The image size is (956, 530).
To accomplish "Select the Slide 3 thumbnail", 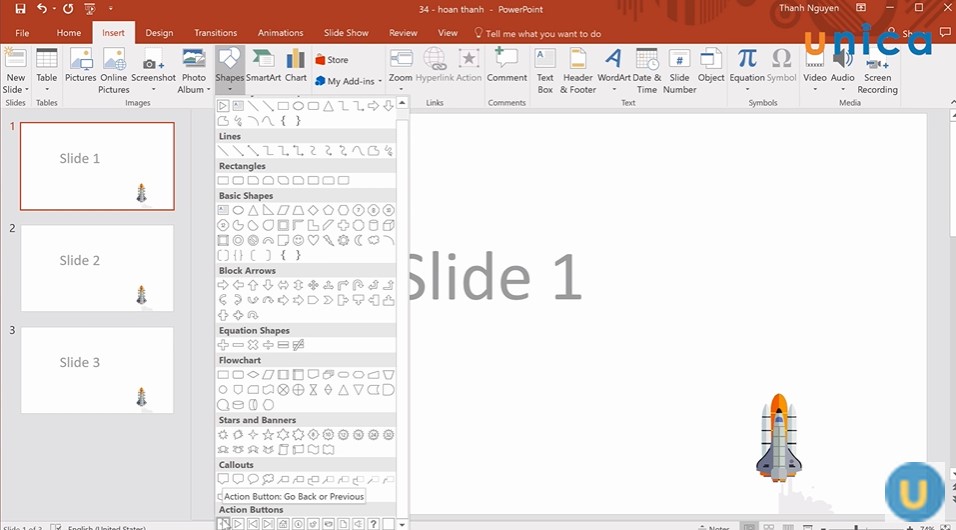I will (97, 370).
